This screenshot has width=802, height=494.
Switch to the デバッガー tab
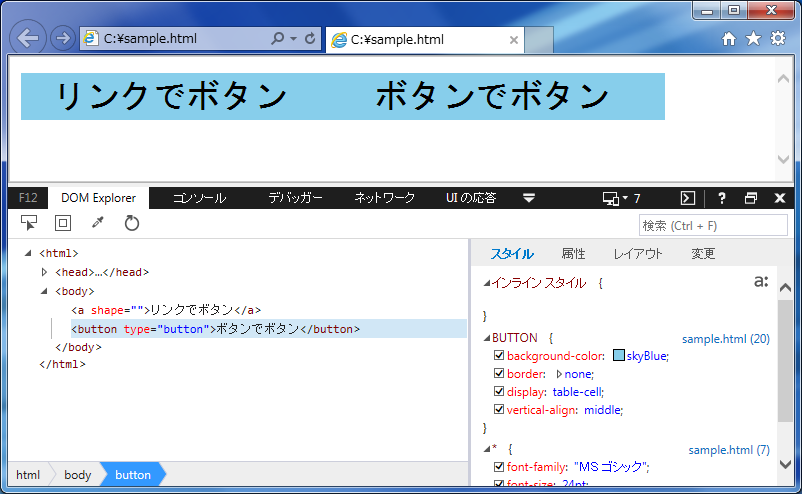pos(296,198)
